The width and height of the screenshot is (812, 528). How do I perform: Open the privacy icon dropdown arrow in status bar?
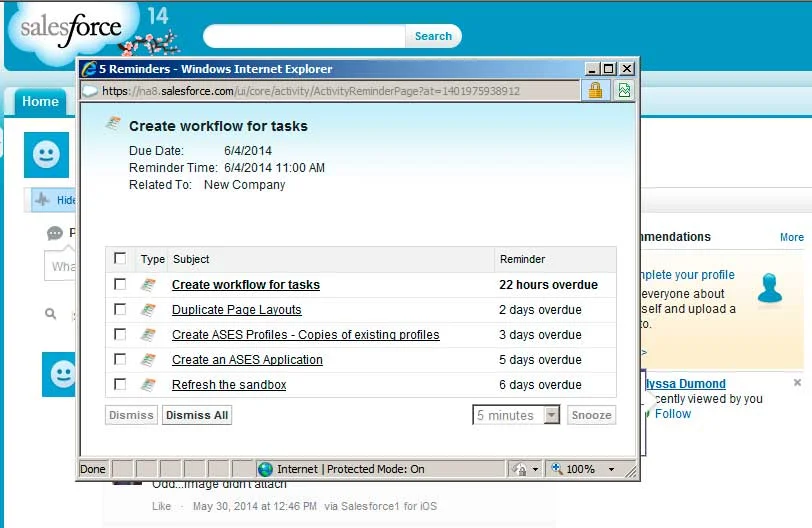pyautogui.click(x=535, y=470)
